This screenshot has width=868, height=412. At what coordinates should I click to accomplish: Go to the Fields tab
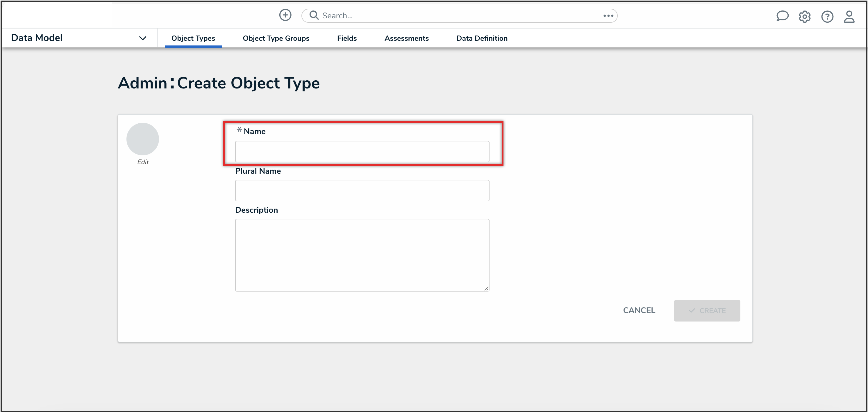347,38
